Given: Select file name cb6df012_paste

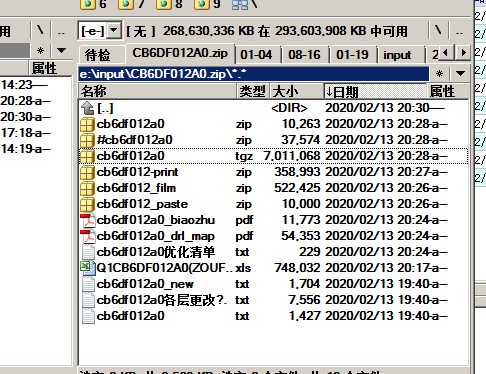Looking at the screenshot, I should (142, 204).
